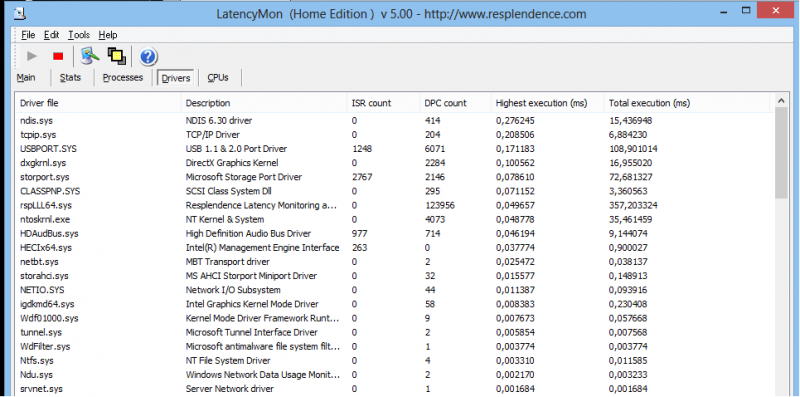Maximize the LatencyMon window

click(x=746, y=10)
